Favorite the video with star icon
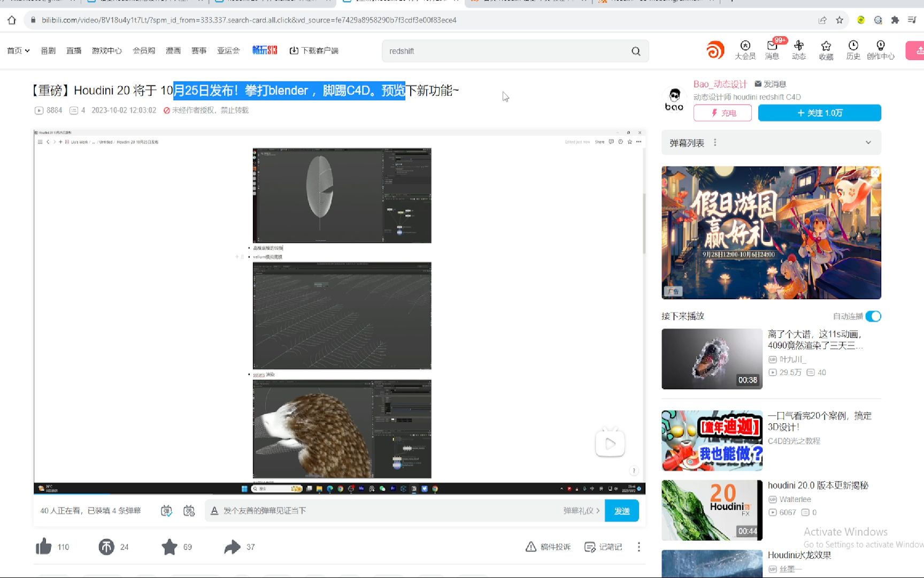Viewport: 924px width, 578px height. pos(170,546)
